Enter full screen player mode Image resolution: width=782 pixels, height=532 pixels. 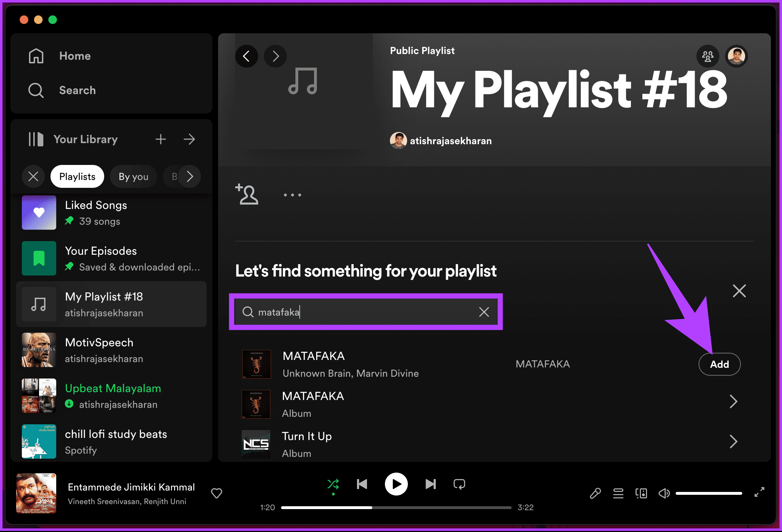(759, 492)
